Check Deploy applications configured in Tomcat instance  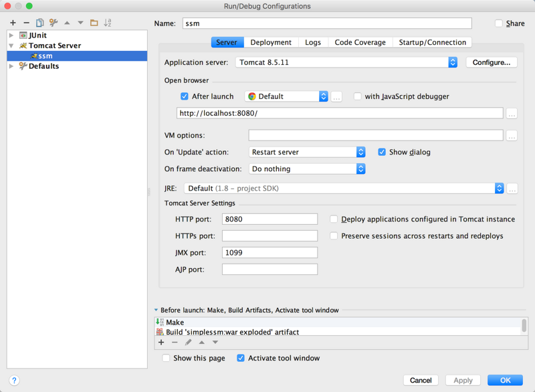(334, 219)
